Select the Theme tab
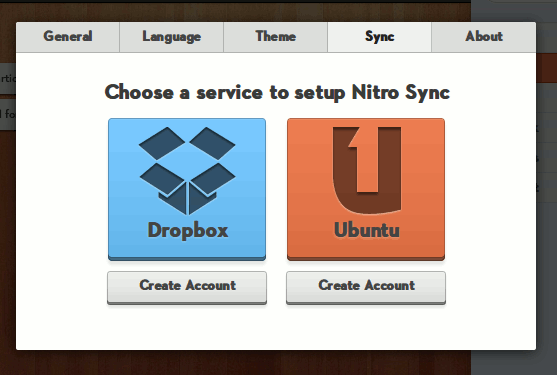Image resolution: width=557 pixels, height=375 pixels. point(275,37)
